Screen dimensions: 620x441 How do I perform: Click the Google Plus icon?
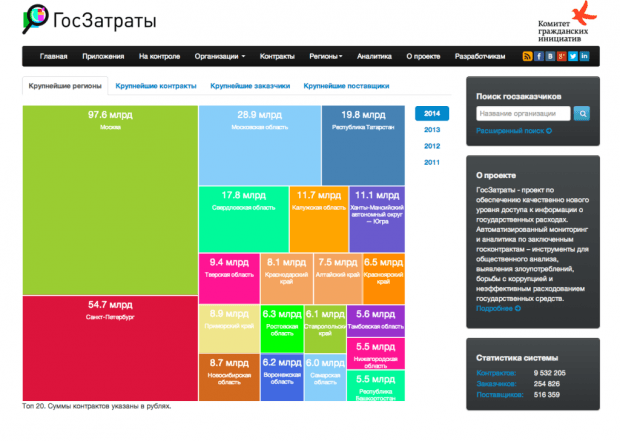[x=561, y=56]
